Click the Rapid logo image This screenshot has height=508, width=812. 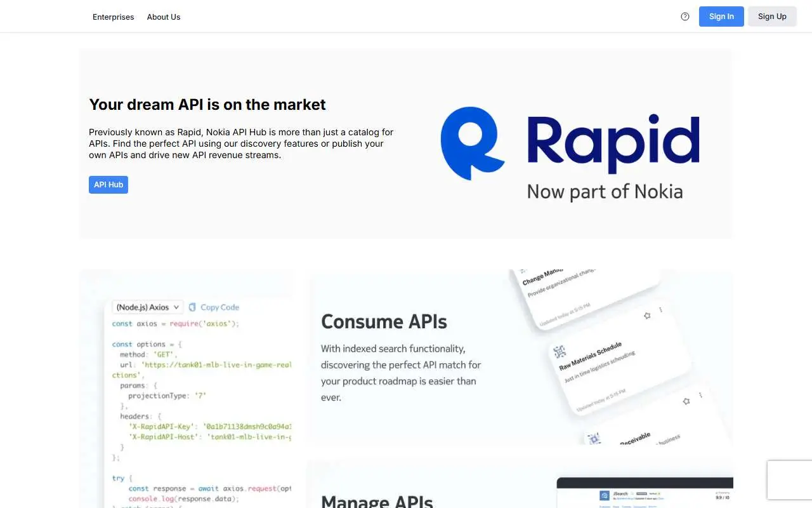[570, 154]
